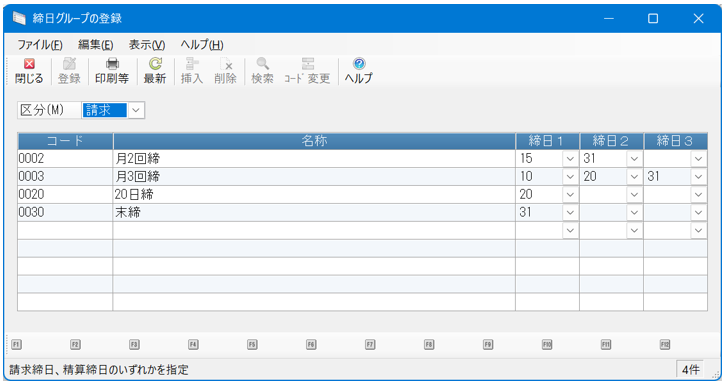Click the F3 function key button

pos(134,344)
